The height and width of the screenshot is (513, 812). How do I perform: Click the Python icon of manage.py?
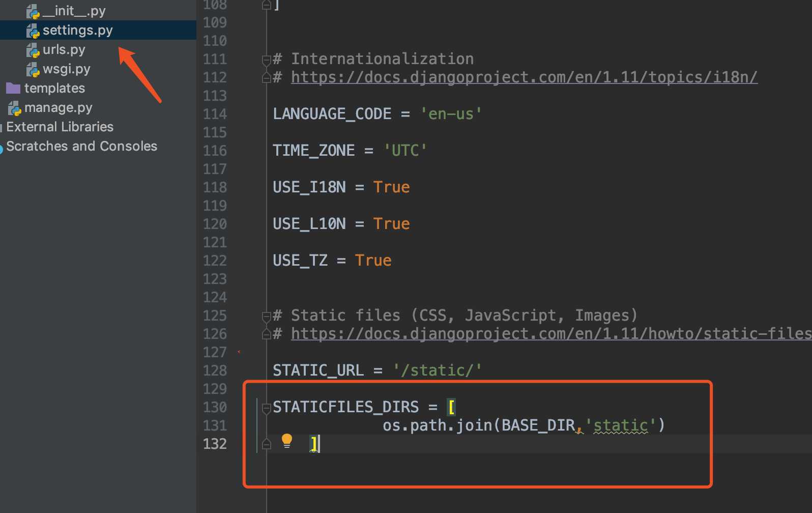pos(15,108)
